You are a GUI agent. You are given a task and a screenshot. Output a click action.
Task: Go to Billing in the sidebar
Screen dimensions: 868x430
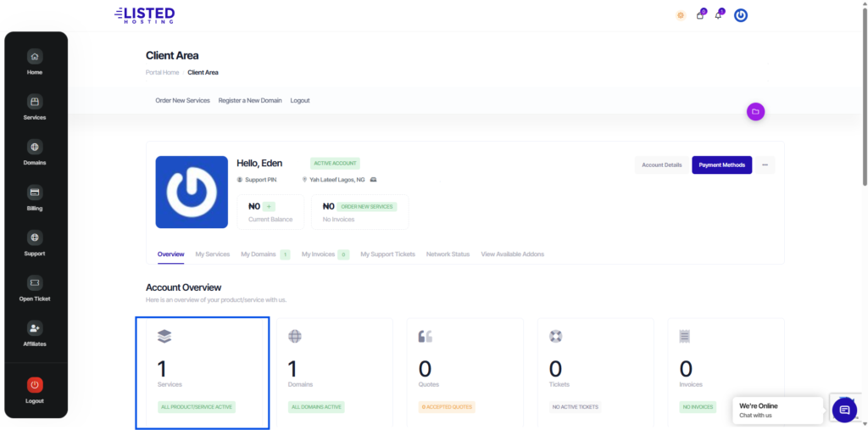click(34, 193)
